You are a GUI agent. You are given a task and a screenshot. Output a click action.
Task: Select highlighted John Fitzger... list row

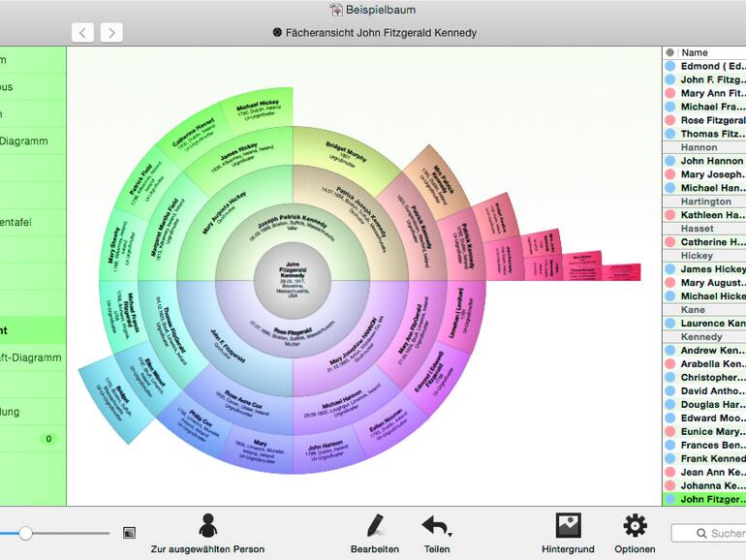(704, 500)
